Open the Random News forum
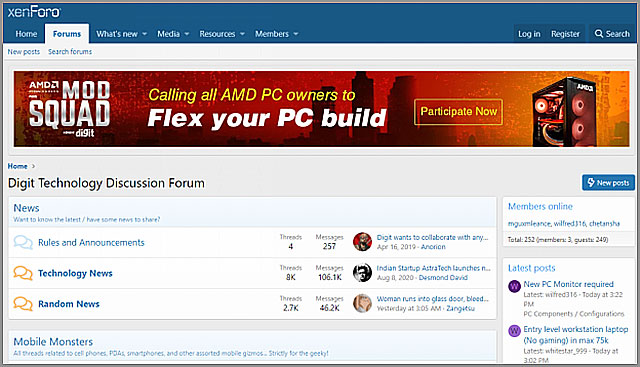Screen dimensions: 640x367 (69, 304)
